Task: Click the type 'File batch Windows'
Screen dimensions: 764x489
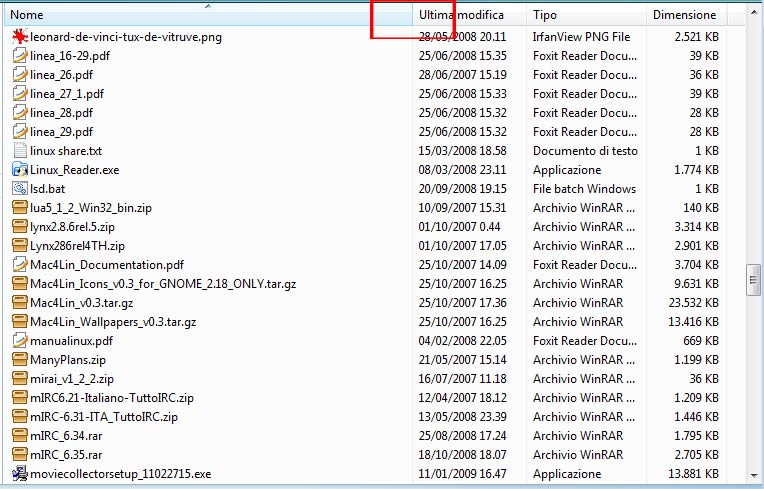Action: (584, 189)
